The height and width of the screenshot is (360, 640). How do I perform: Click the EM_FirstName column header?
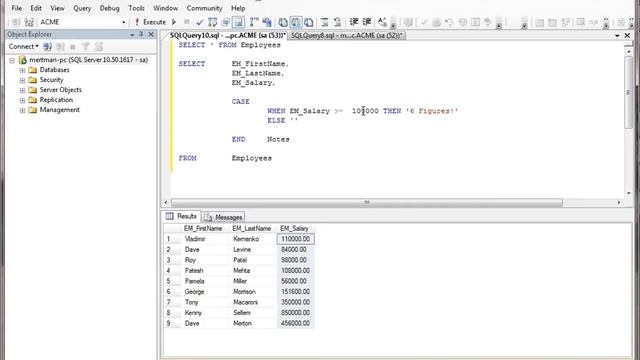(x=203, y=229)
